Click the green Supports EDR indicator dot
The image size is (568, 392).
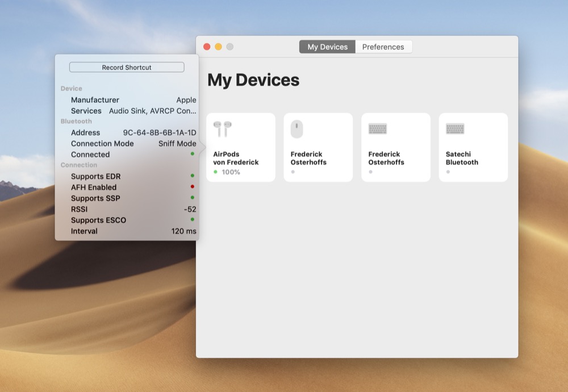[193, 176]
